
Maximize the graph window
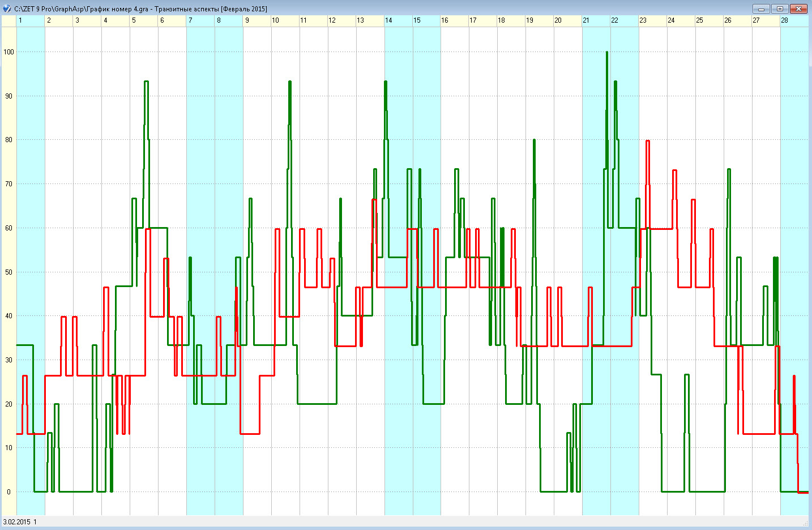pyautogui.click(x=780, y=8)
